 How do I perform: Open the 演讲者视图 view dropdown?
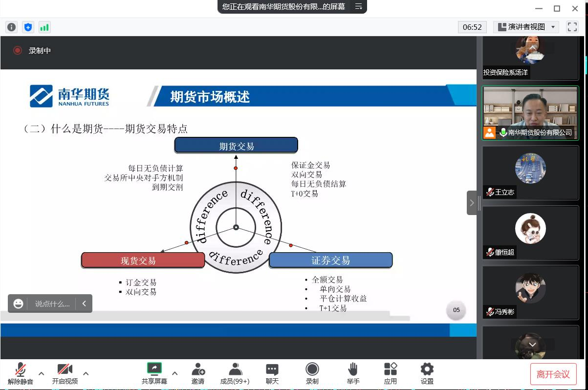[x=526, y=27]
